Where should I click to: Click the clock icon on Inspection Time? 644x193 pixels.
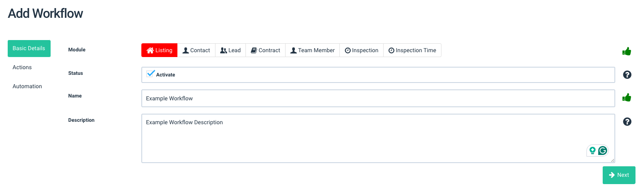click(x=391, y=51)
